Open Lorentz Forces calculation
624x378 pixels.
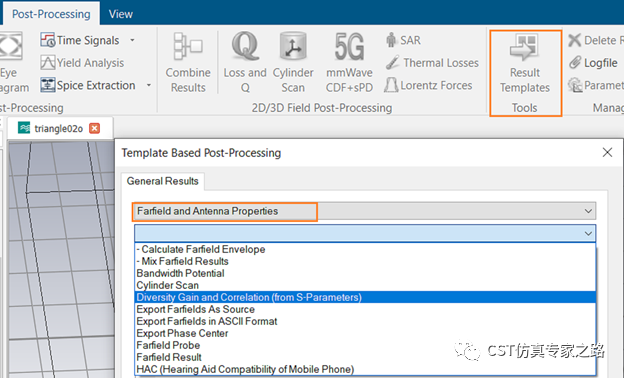coord(428,85)
